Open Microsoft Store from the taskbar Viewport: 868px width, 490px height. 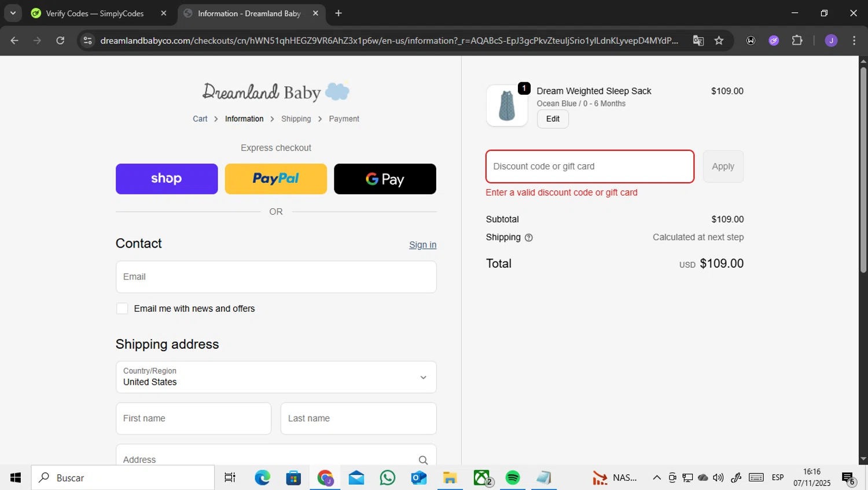[x=293, y=478]
